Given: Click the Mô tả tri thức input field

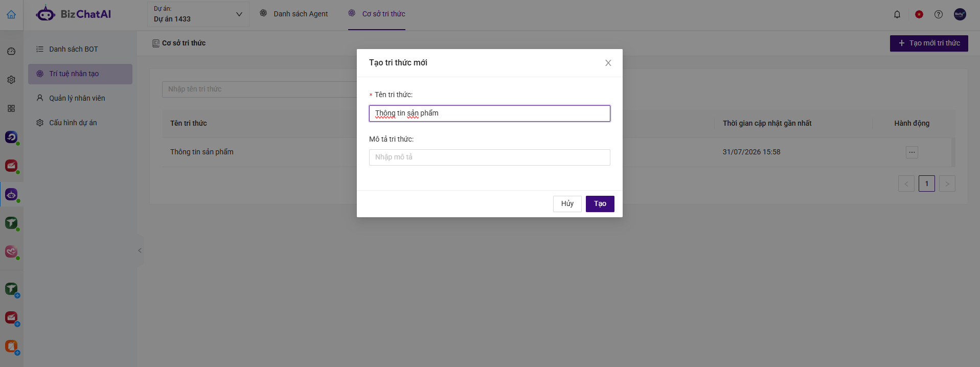Looking at the screenshot, I should pos(490,157).
